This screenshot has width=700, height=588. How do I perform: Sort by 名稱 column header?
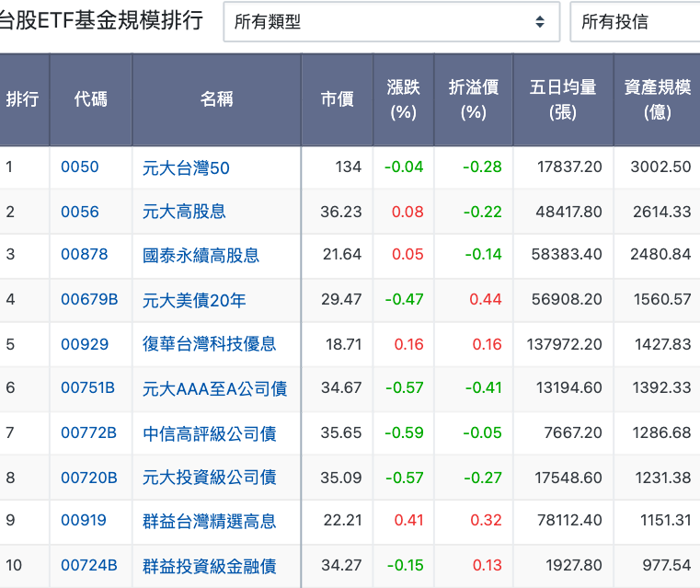coord(216,99)
